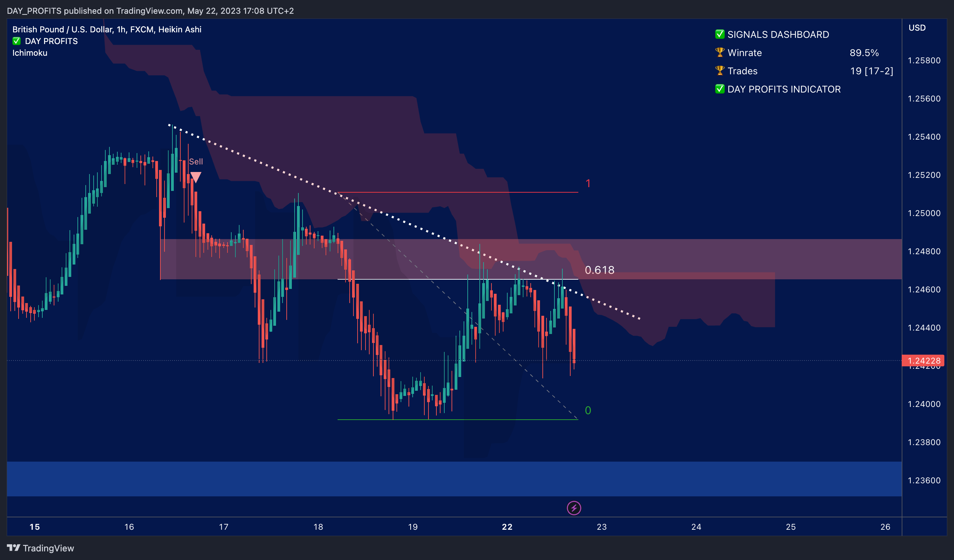The height and width of the screenshot is (560, 954).
Task: Click the Fibonacci level 1 label
Action: coord(588,184)
